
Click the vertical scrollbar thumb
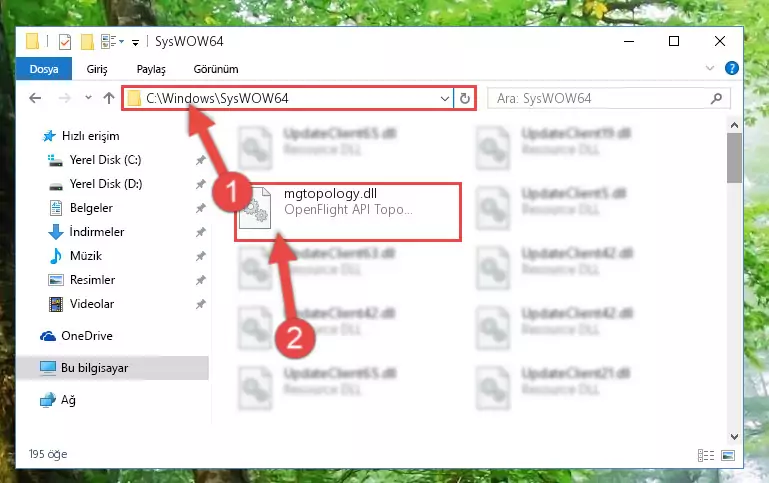tap(734, 158)
